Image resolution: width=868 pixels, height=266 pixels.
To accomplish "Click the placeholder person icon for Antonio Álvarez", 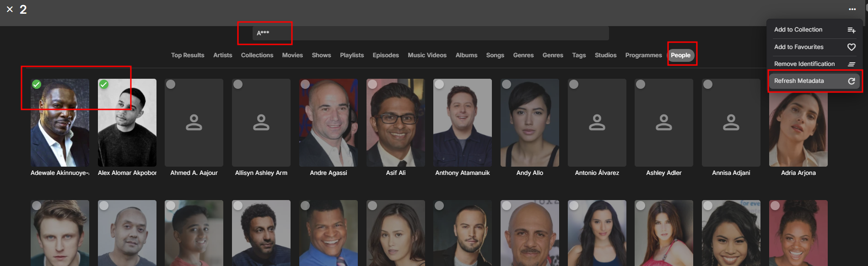I will tap(597, 123).
